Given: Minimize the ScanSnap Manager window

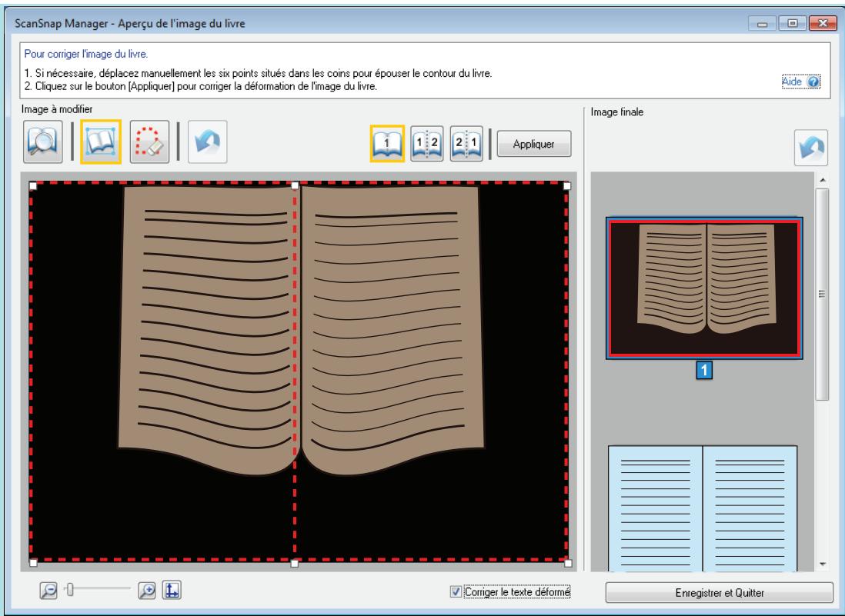Looking at the screenshot, I should click(x=763, y=23).
